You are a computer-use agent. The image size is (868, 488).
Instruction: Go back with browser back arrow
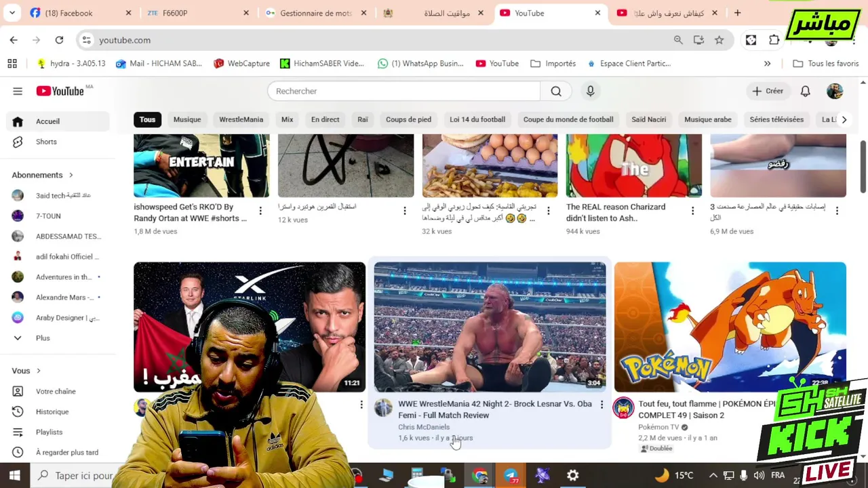[x=14, y=40]
